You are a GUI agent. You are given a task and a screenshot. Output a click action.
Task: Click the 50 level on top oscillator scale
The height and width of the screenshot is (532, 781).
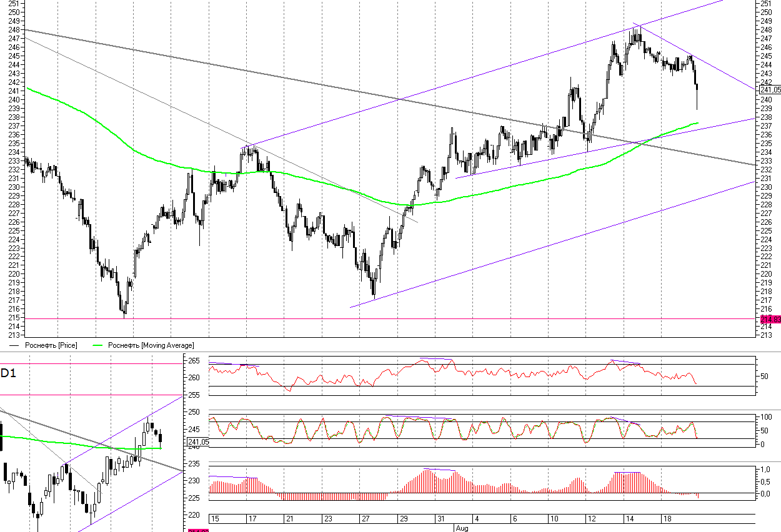762,376
